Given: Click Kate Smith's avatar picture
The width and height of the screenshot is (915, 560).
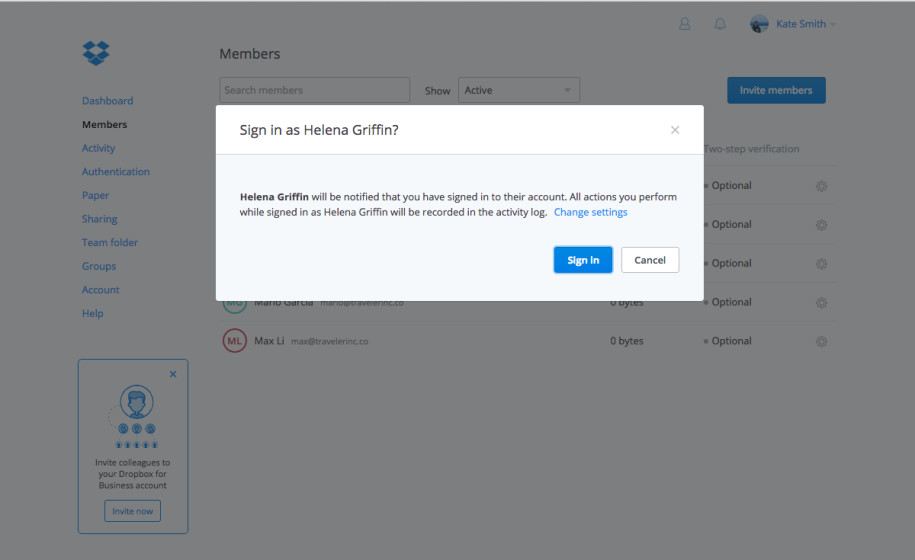Looking at the screenshot, I should tap(759, 24).
